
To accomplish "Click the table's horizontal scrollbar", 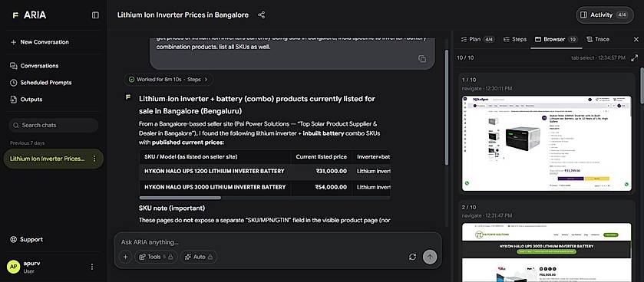I will [x=180, y=198].
